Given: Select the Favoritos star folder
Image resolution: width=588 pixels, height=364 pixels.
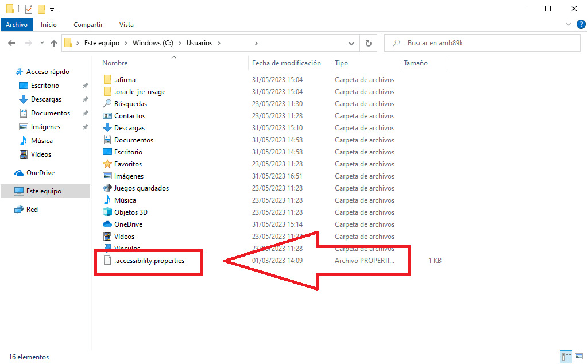Looking at the screenshot, I should (x=129, y=164).
